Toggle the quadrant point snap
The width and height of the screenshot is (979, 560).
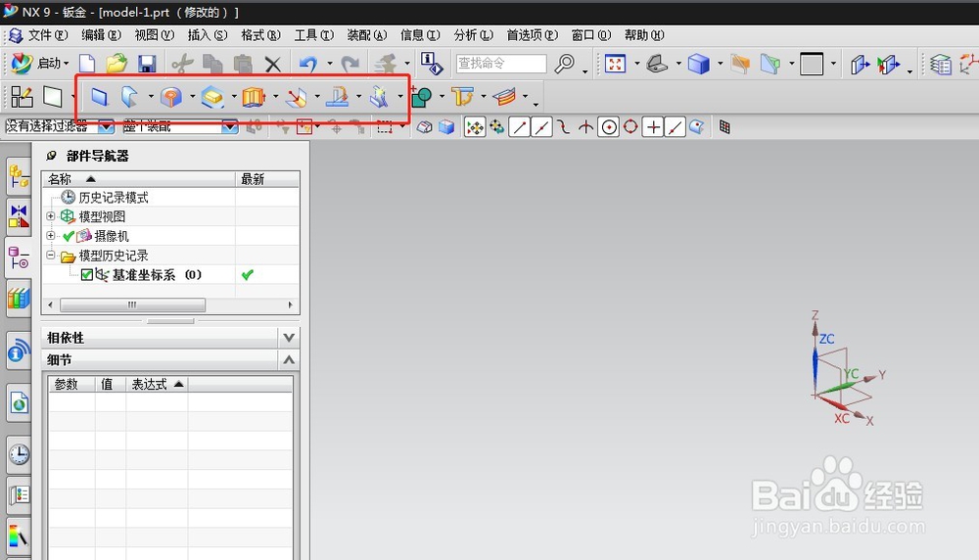630,127
